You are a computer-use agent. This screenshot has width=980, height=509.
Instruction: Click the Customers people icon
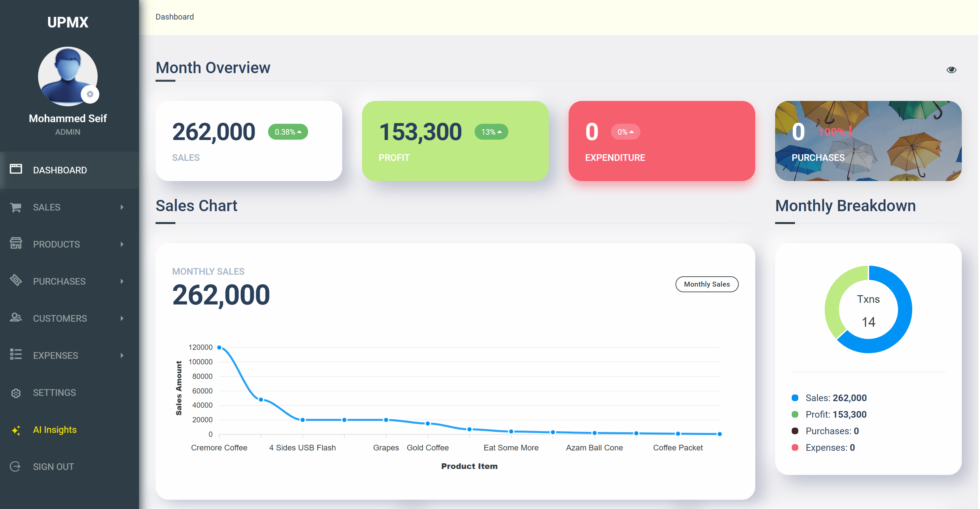16,318
